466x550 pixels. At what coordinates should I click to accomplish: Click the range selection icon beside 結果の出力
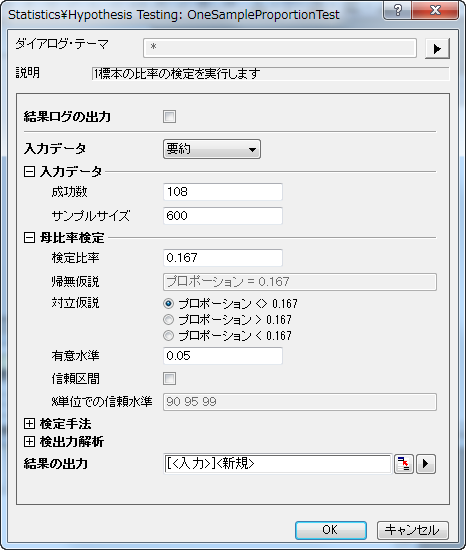[404, 464]
